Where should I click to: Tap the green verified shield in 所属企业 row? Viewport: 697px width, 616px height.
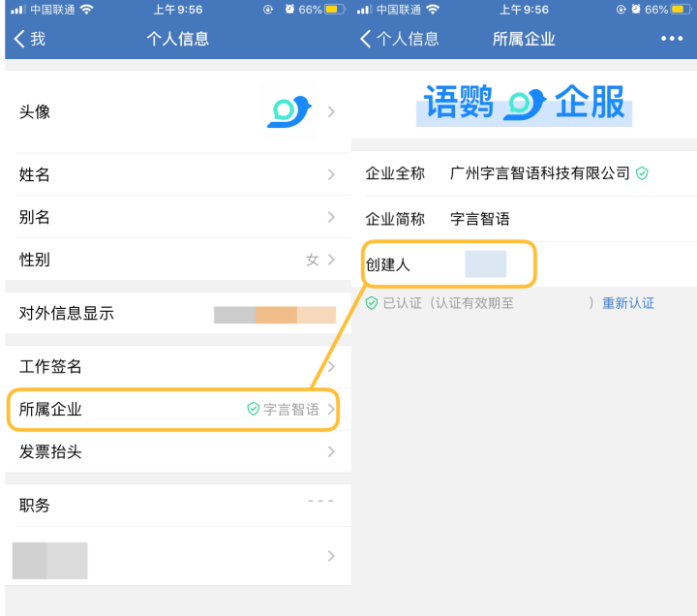pos(253,409)
